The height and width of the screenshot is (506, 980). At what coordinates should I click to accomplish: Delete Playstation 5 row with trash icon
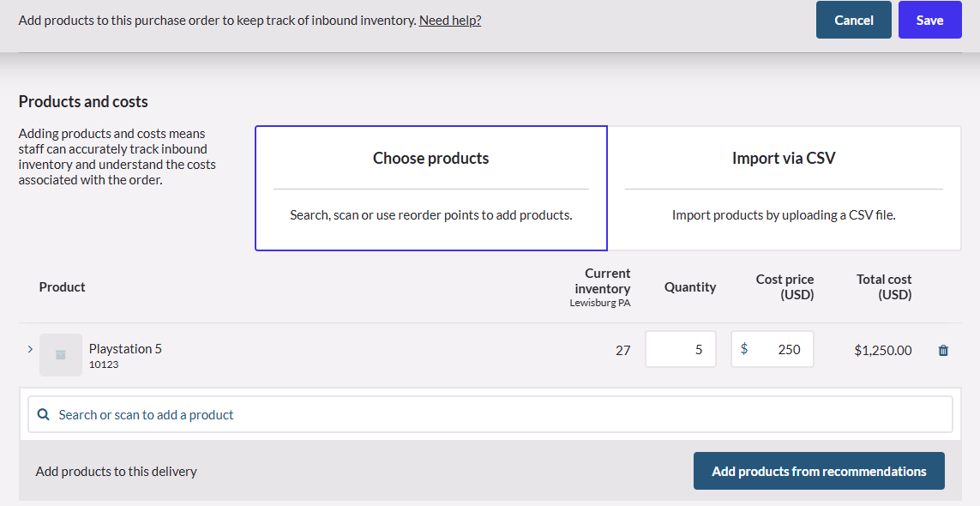point(943,350)
